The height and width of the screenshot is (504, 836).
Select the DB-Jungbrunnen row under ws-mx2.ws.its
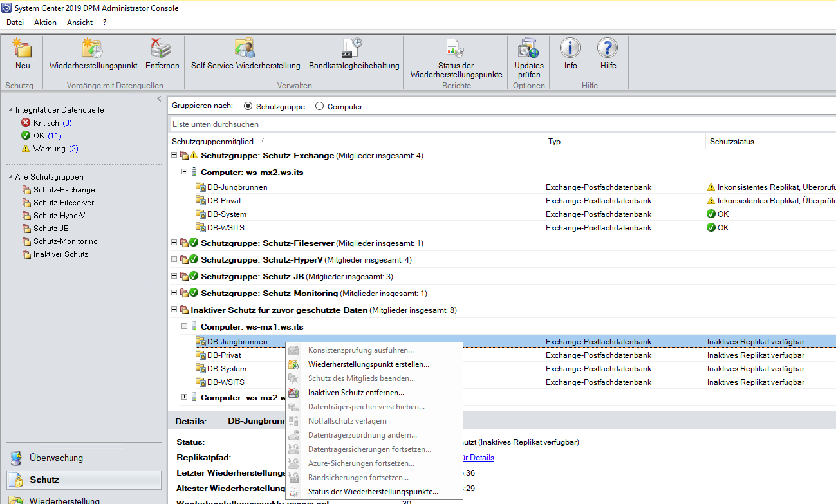click(502, 187)
